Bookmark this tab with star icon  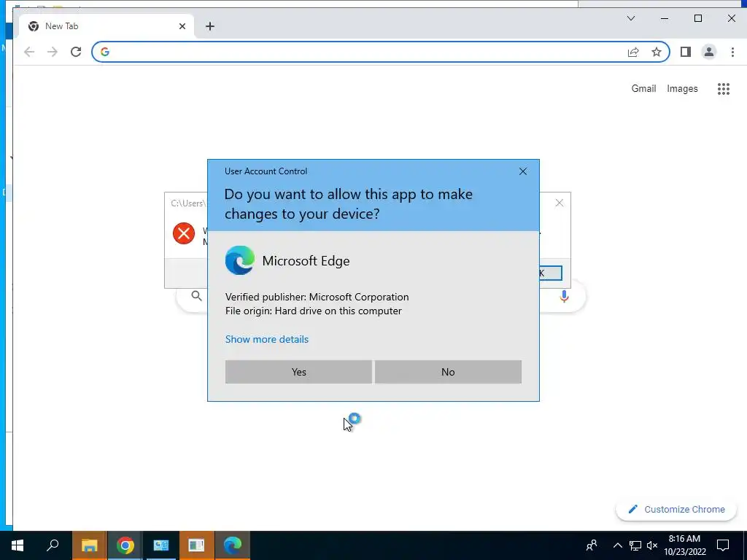coord(657,52)
